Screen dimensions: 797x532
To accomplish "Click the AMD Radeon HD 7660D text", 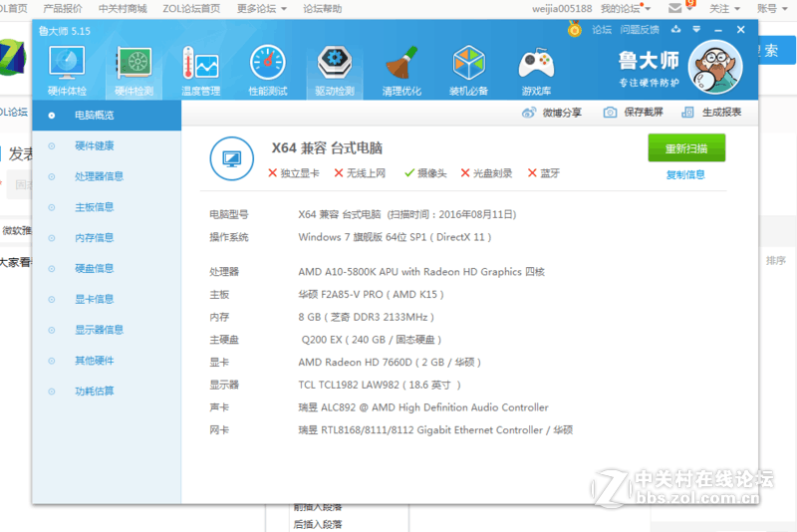I will (x=390, y=363).
